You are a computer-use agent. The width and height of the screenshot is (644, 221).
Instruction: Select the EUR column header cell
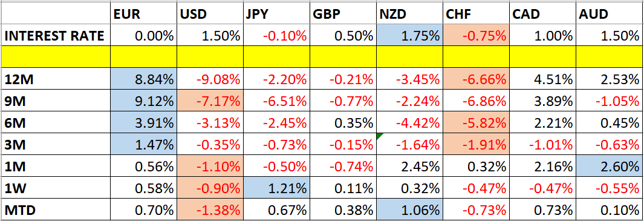coord(144,14)
